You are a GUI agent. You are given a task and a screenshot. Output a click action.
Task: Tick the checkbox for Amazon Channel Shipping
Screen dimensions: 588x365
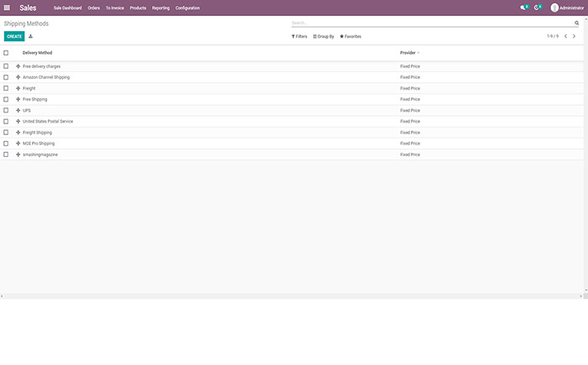(x=6, y=77)
